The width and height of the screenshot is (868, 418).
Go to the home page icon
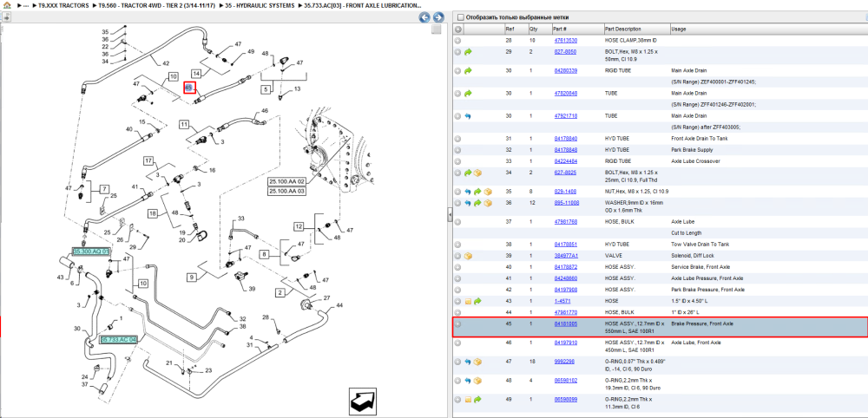(7, 5)
